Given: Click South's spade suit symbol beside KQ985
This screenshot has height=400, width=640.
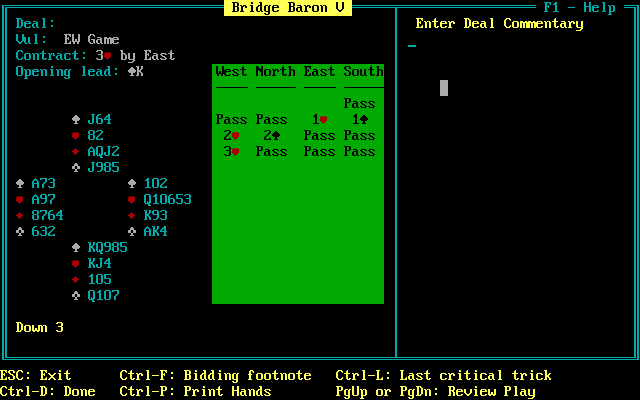Looking at the screenshot, I should point(76,247).
